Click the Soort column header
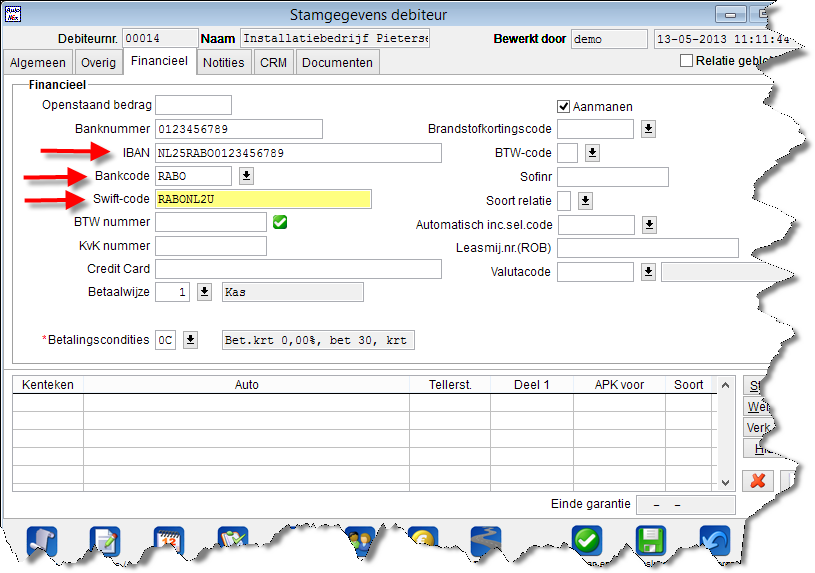Viewport: 815px width, 573px height. [x=689, y=385]
